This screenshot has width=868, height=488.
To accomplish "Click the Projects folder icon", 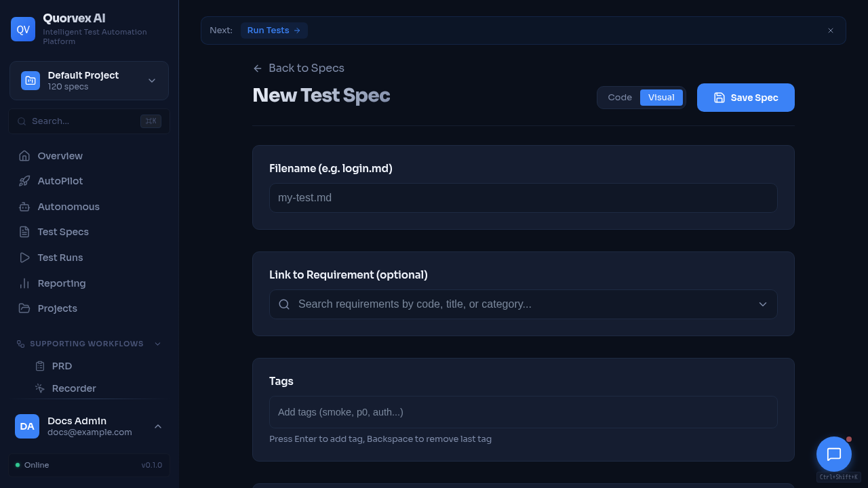I will pyautogui.click(x=24, y=308).
